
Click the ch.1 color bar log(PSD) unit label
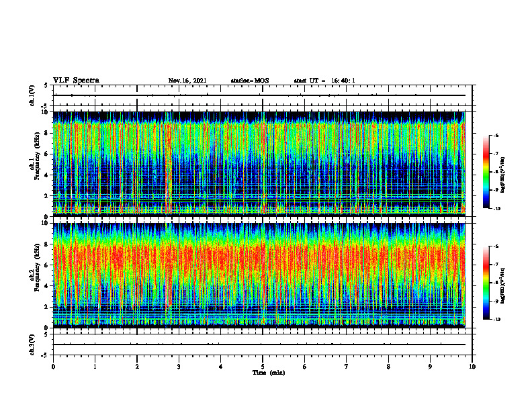click(503, 175)
